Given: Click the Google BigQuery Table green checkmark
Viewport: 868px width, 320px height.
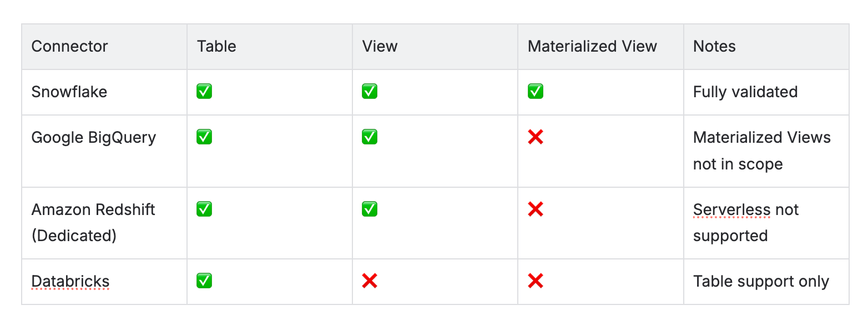Looking at the screenshot, I should [x=204, y=137].
